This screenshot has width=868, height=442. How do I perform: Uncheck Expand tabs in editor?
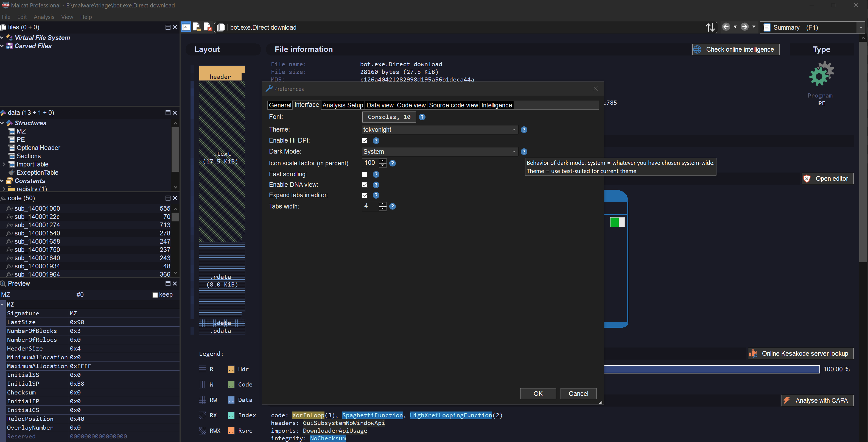[x=365, y=195]
